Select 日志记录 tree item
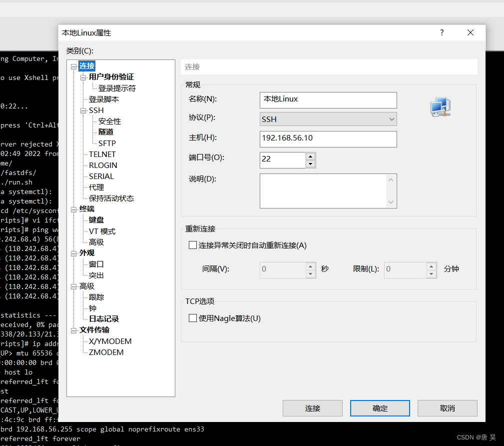 tap(104, 319)
